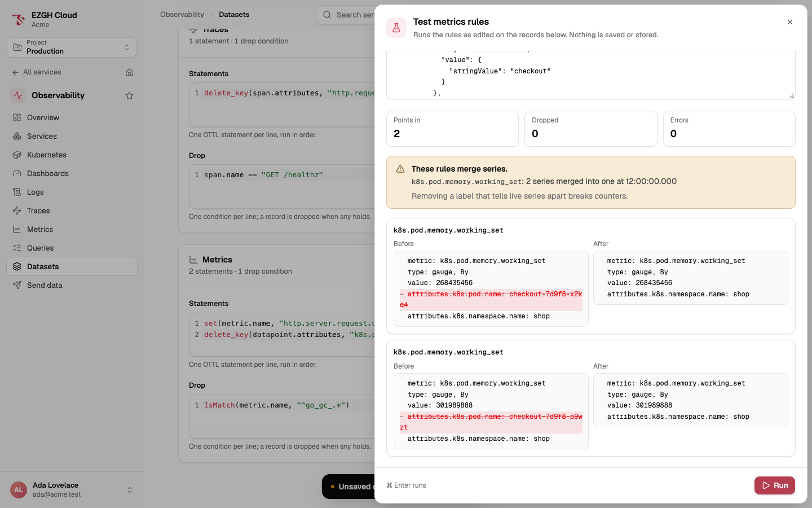Screen dimensions: 812x508
Task: Click the Traces statements OTTL editor
Action: [x=282, y=105]
